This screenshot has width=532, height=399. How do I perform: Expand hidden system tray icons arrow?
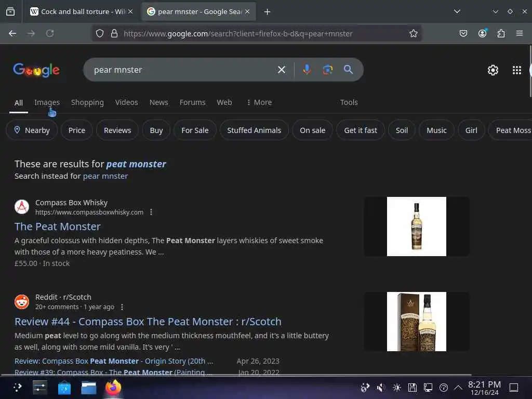click(458, 388)
